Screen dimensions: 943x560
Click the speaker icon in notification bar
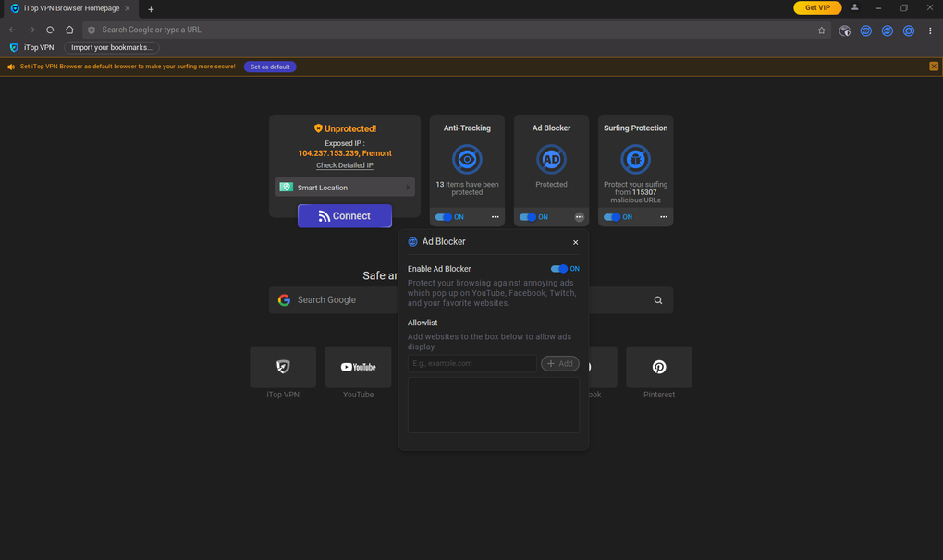[11, 67]
